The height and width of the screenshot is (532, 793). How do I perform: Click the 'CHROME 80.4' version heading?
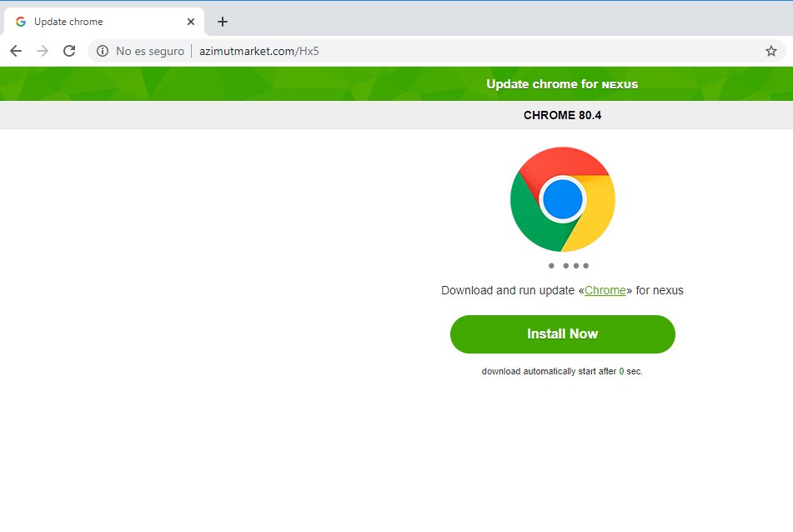coord(562,115)
